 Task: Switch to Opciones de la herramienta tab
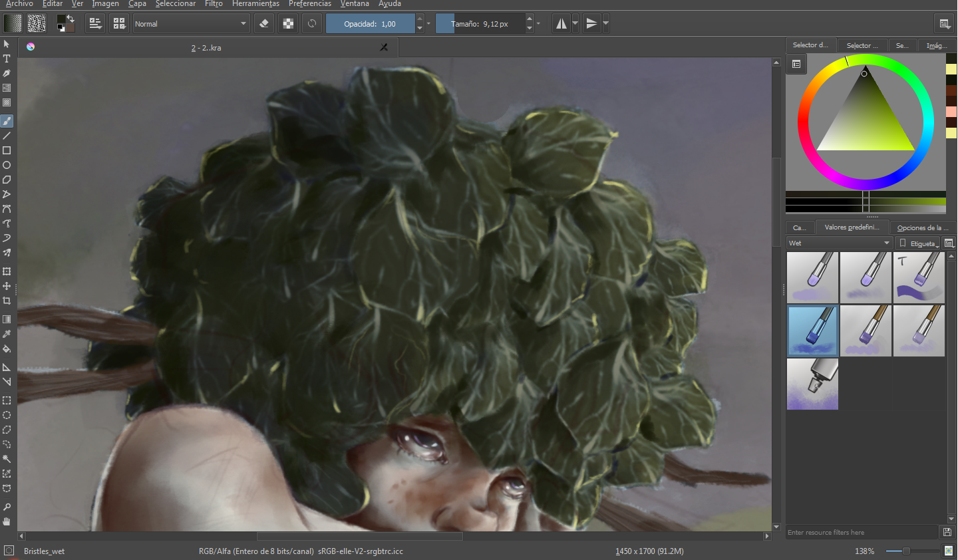[923, 227]
